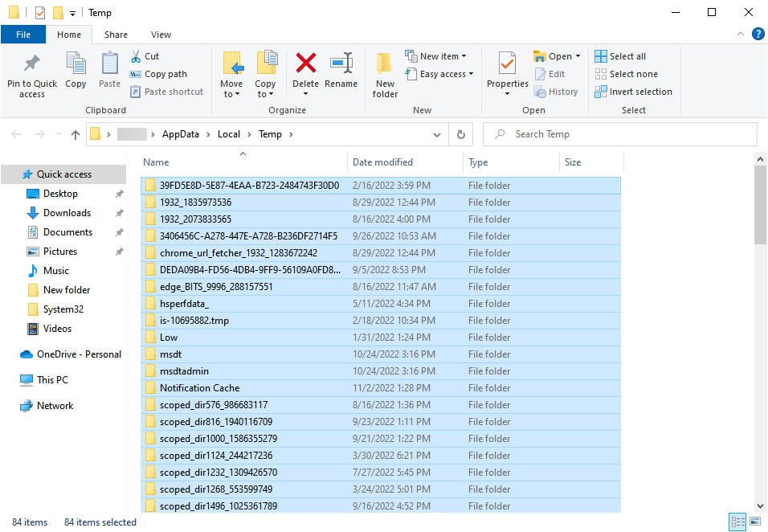Screen dimensions: 768x532
Task: Click the vertical scrollbar down arrow
Action: tap(760, 506)
